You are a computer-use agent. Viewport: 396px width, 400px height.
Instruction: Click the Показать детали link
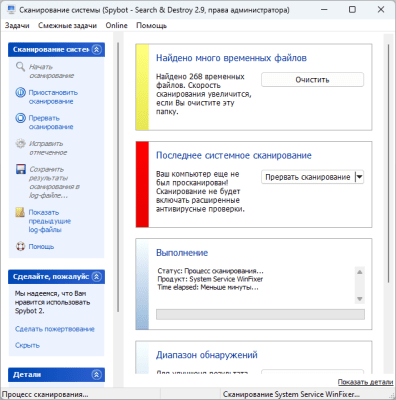click(366, 382)
